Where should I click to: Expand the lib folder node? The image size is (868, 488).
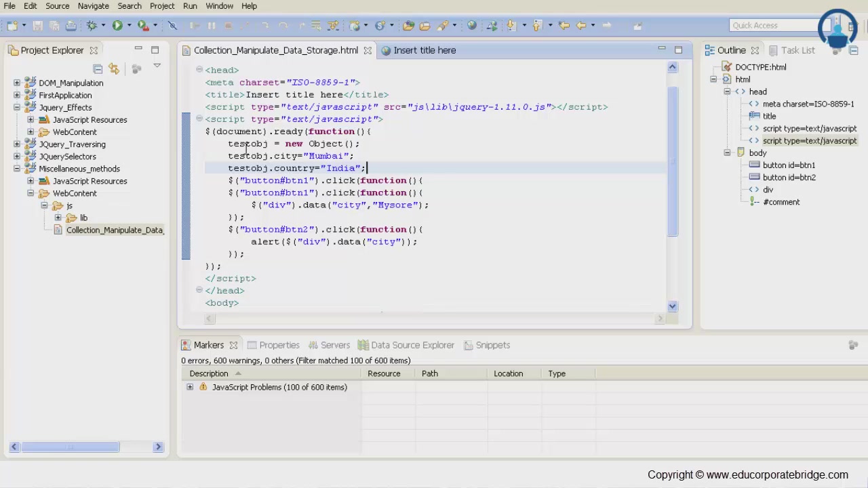pos(58,218)
